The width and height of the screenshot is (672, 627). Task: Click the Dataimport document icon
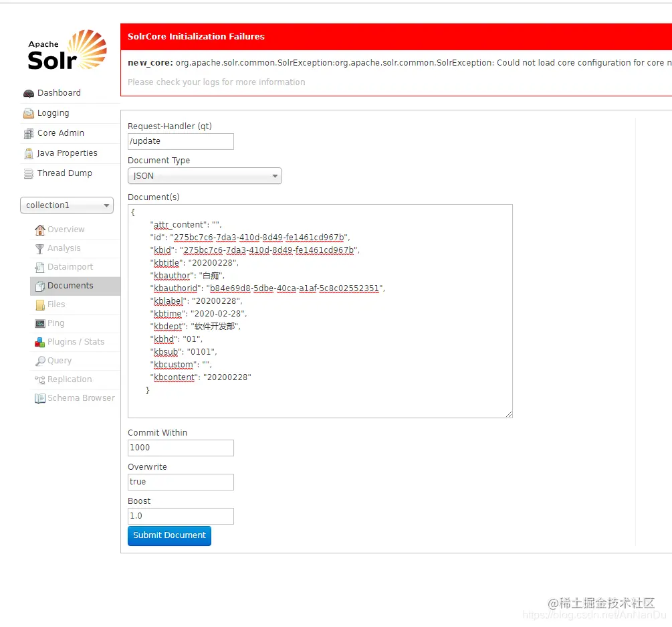coord(40,268)
